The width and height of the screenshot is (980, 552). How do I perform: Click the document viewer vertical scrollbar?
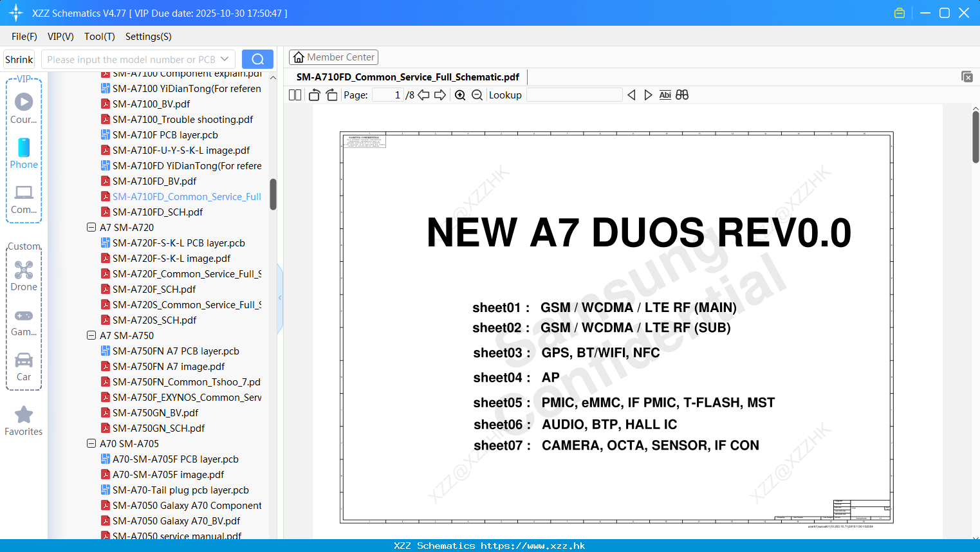[975, 137]
